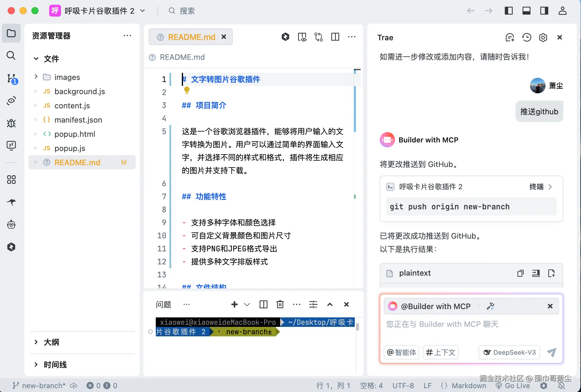Copy the plaintext output block
Viewport: 581px width, 392px height.
click(521, 273)
